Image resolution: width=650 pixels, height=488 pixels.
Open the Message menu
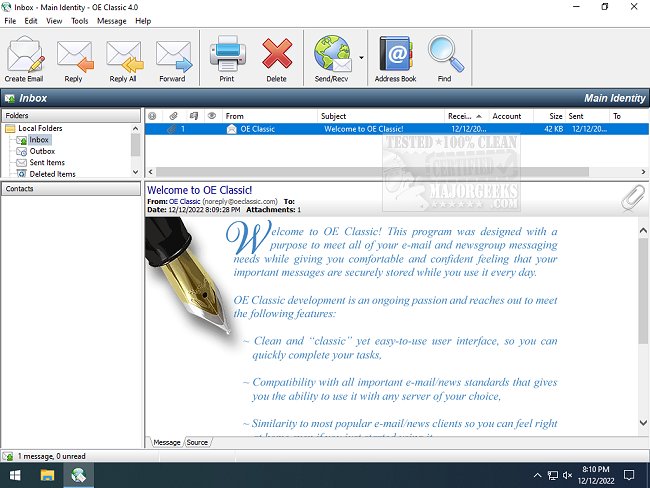click(x=111, y=21)
